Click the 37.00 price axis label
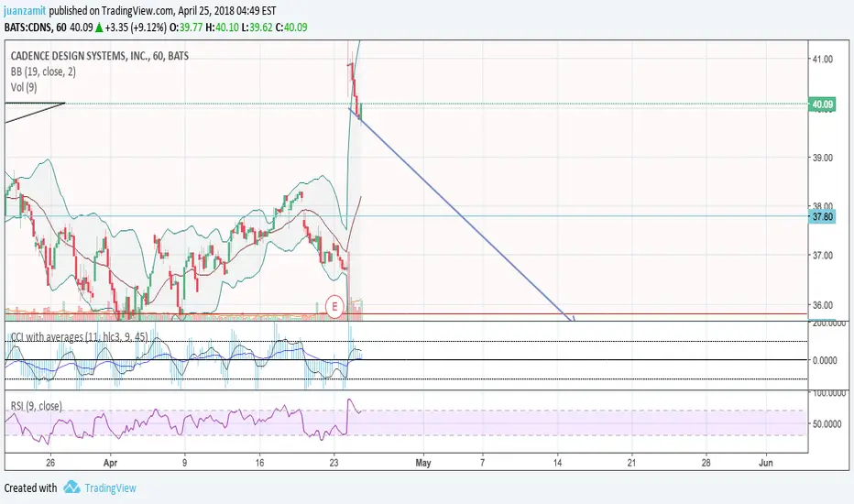This screenshot has width=854, height=504. [x=823, y=255]
